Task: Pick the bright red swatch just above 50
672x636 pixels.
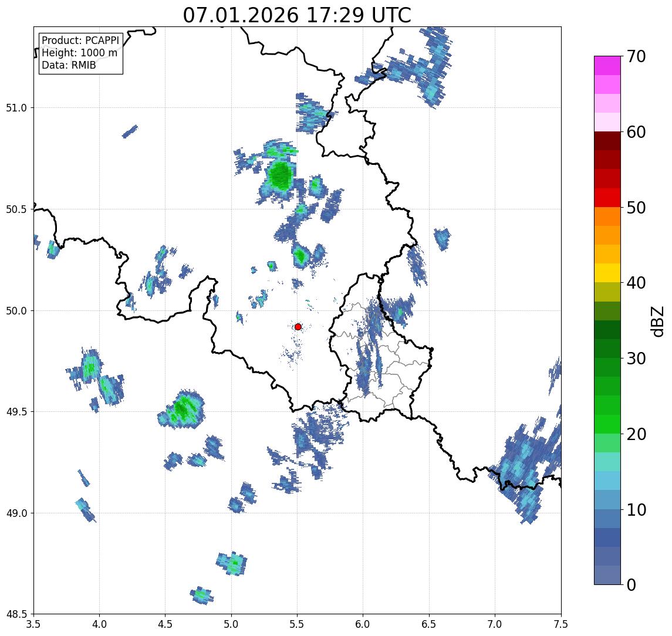Action: pyautogui.click(x=607, y=198)
